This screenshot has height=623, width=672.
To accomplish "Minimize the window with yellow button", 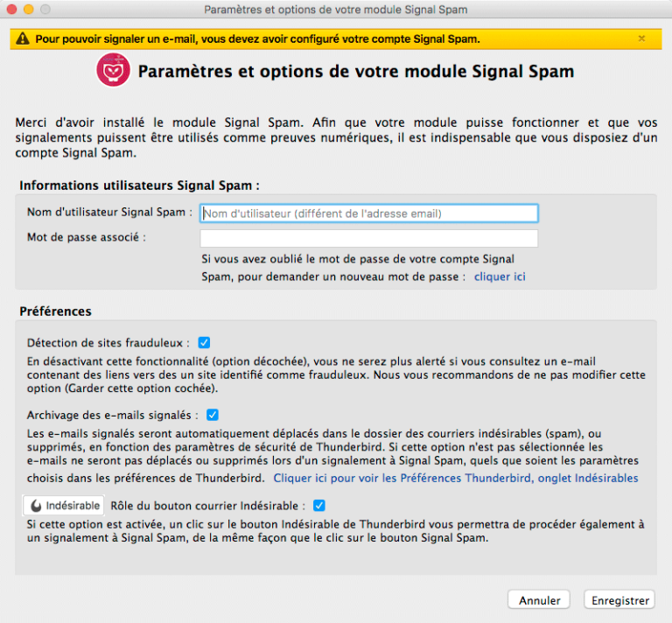I will 29,9.
